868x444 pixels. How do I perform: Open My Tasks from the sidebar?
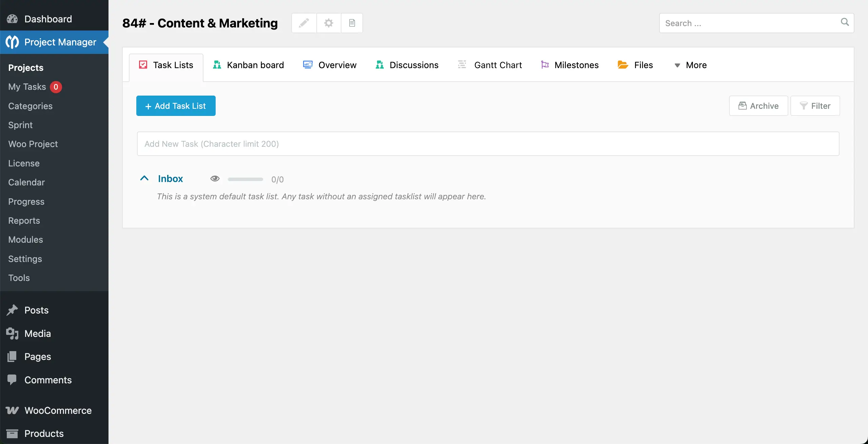[x=26, y=87]
